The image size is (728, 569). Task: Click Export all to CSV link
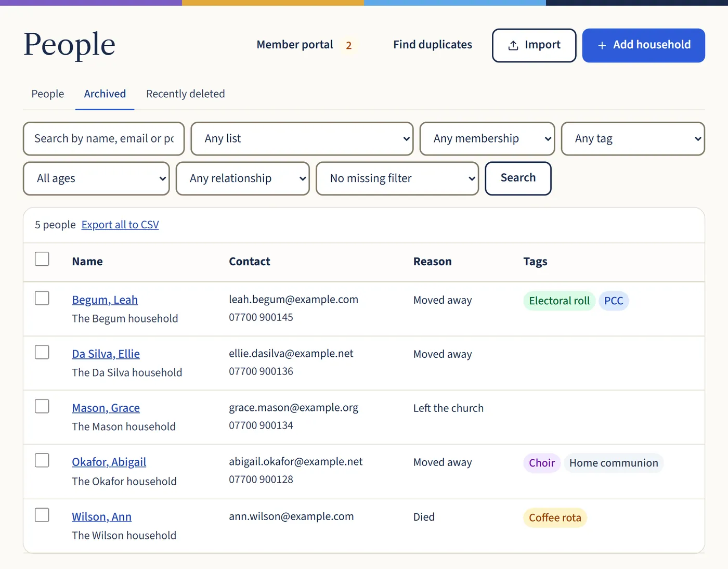click(120, 225)
